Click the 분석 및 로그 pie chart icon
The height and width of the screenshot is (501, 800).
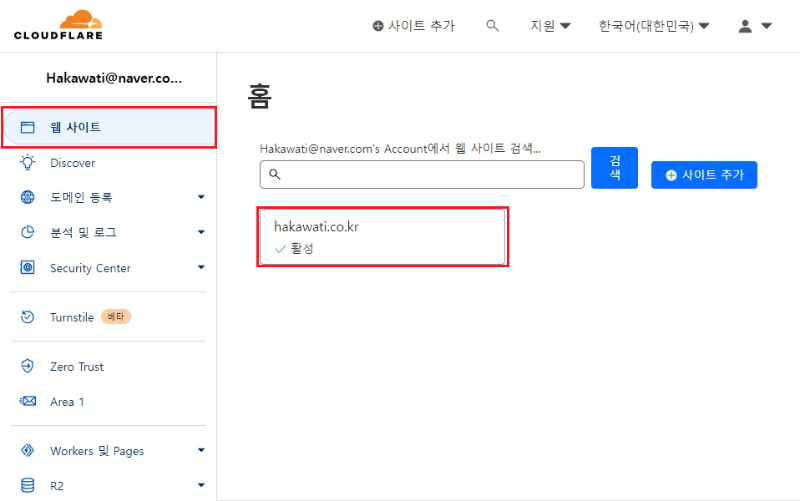(28, 232)
